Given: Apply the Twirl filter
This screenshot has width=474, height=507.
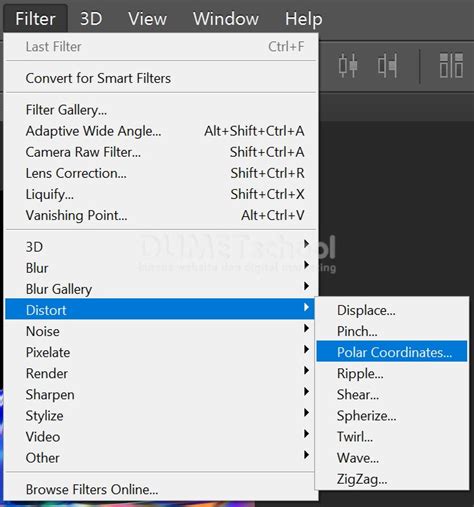Looking at the screenshot, I should point(392,437).
